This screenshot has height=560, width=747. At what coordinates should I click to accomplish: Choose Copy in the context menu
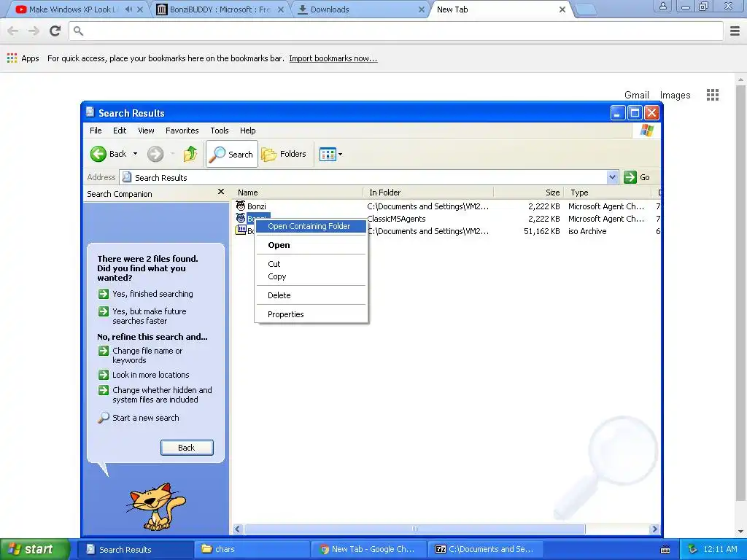(x=276, y=276)
